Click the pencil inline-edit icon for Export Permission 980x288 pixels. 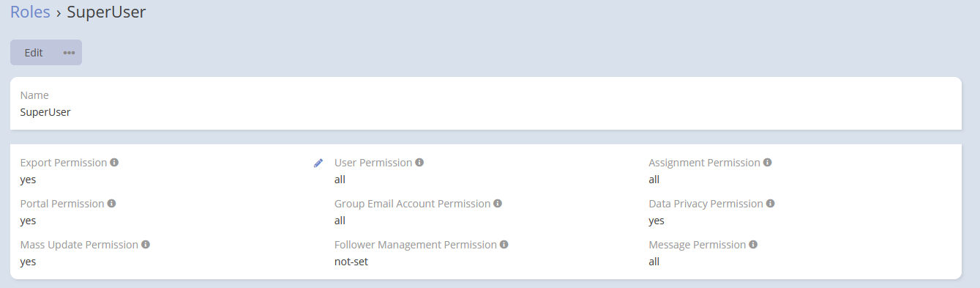(318, 163)
